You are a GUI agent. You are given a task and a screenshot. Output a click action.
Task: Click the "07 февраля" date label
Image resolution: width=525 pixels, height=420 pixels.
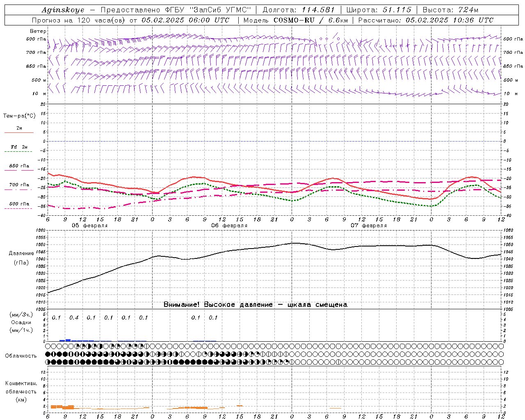369,226
